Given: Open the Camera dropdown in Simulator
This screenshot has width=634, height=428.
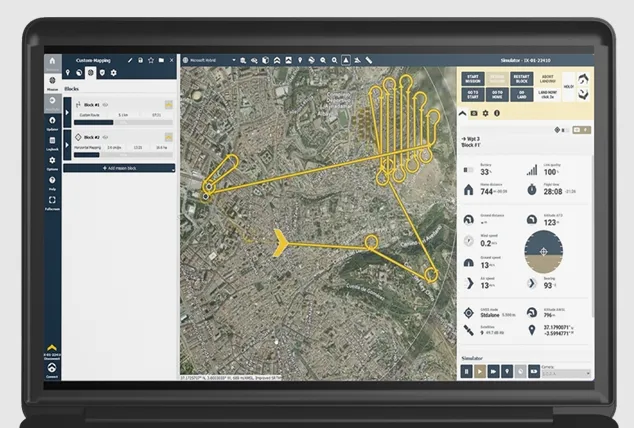Looking at the screenshot, I should click(x=566, y=373).
